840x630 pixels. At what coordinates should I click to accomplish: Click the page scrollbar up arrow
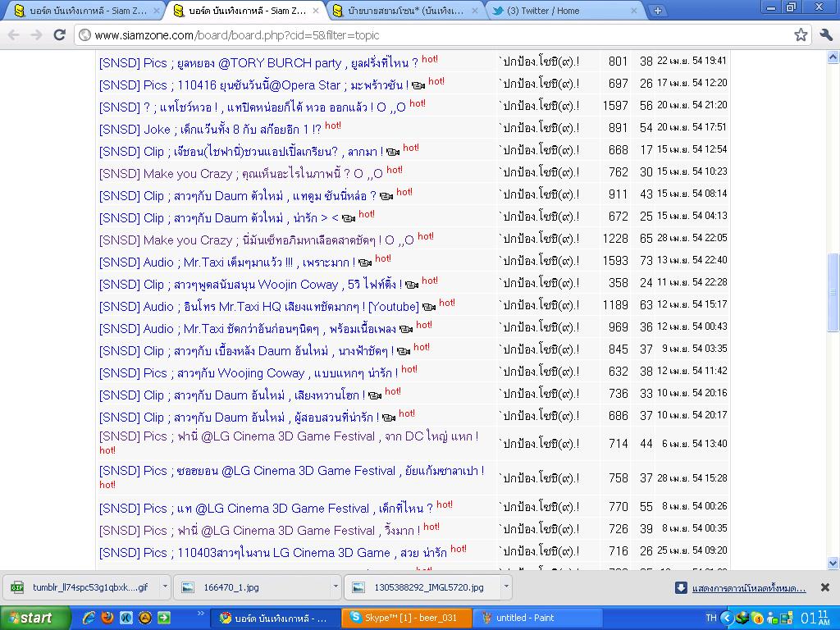click(x=833, y=57)
